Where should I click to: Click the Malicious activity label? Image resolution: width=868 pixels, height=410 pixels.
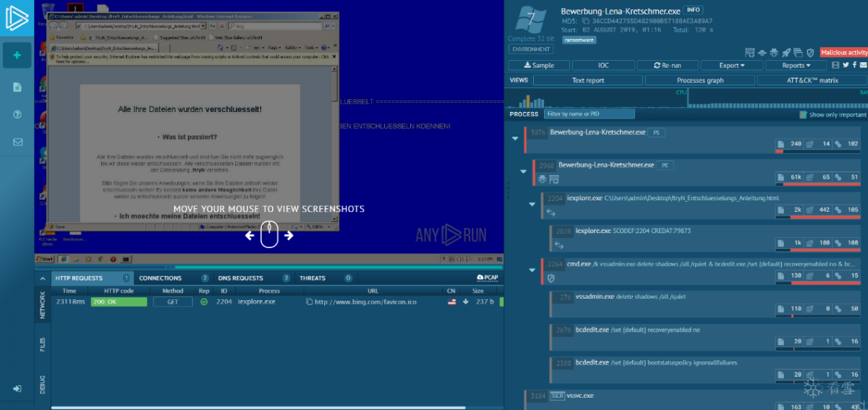[x=843, y=52]
